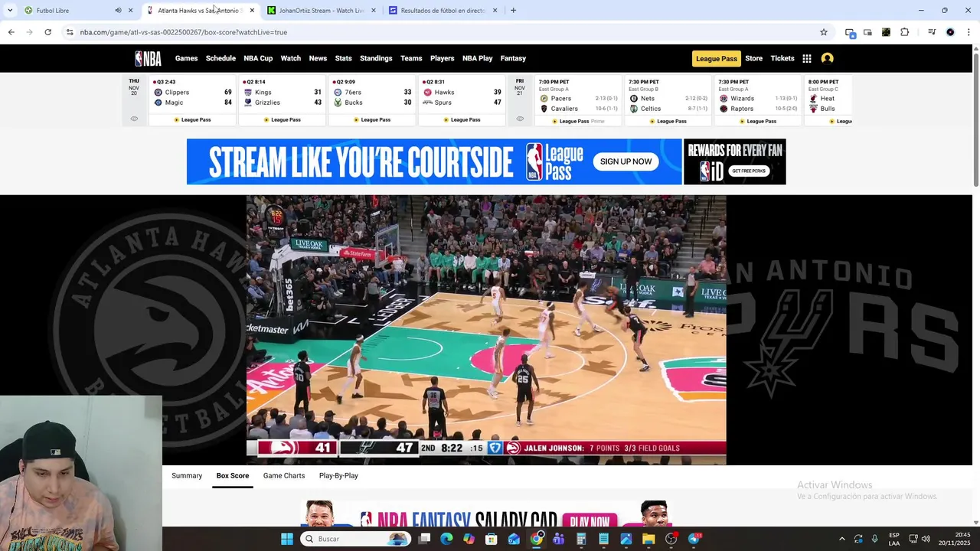Toggle the eye icon under FRI NOV 21

click(520, 119)
